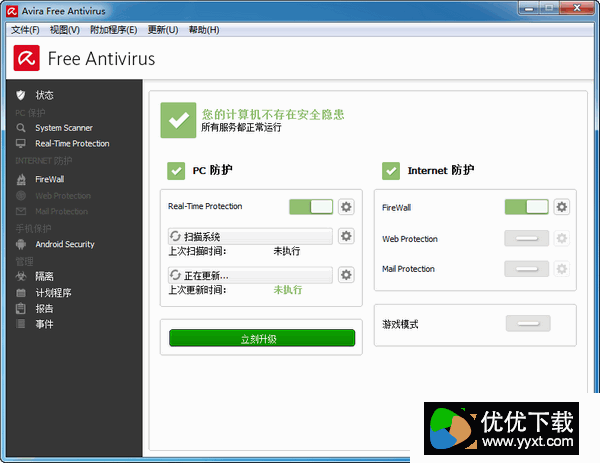Toggle the Web Protection switch
The image size is (600, 463).
click(527, 238)
